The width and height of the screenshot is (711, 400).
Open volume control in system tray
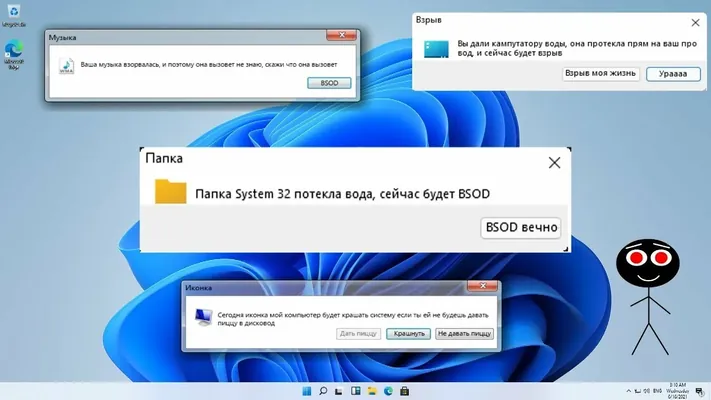coord(646,391)
